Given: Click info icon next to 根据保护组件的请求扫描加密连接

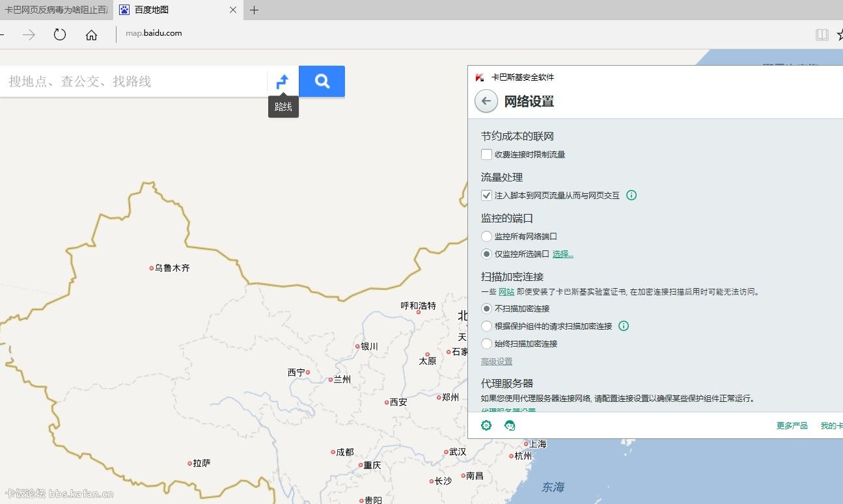Looking at the screenshot, I should click(x=624, y=326).
